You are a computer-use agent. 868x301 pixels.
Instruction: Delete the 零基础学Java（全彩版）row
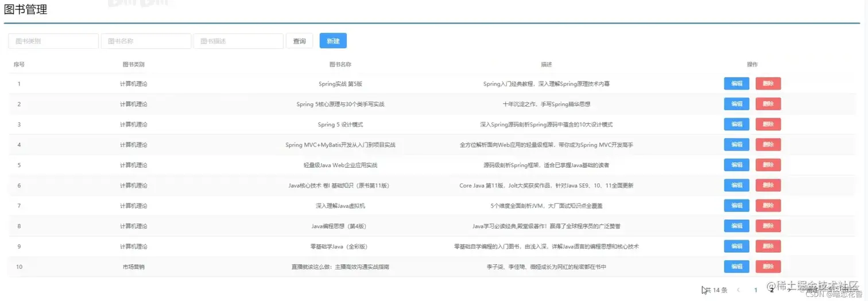(768, 246)
